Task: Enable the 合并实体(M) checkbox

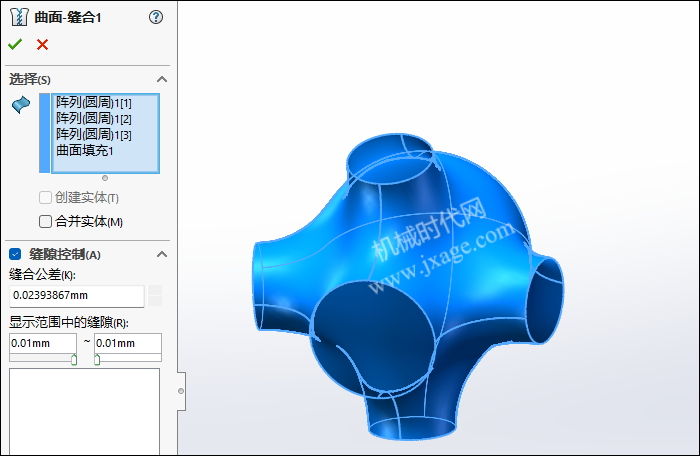Action: pos(45,222)
